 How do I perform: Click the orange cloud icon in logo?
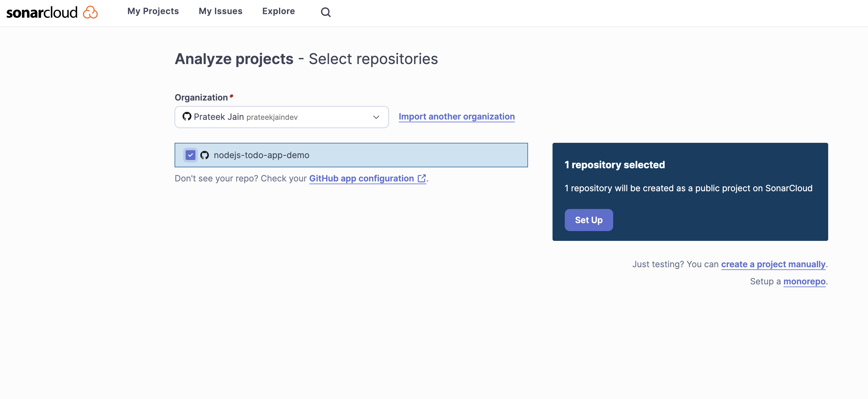90,13
